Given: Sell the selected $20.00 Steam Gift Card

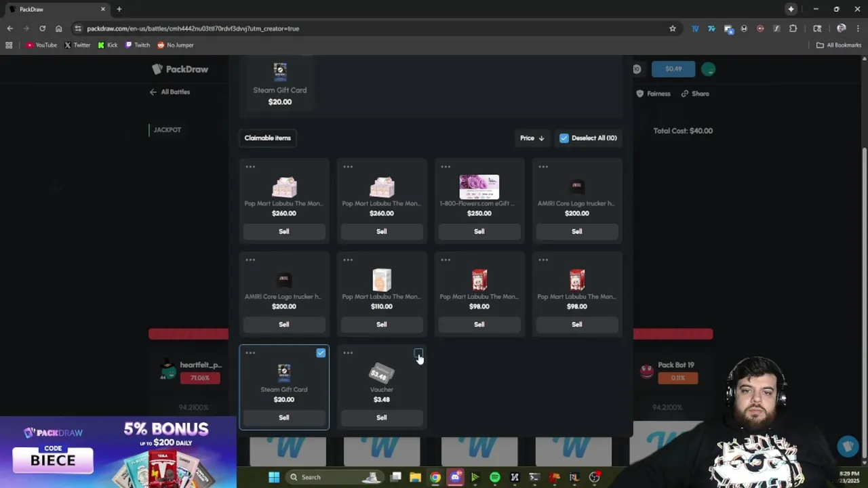Looking at the screenshot, I should click(284, 418).
